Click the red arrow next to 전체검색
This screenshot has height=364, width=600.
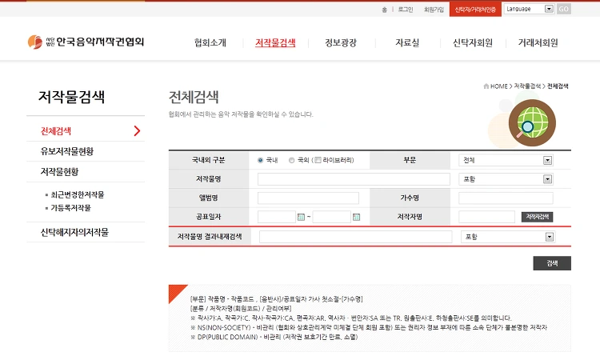click(138, 131)
